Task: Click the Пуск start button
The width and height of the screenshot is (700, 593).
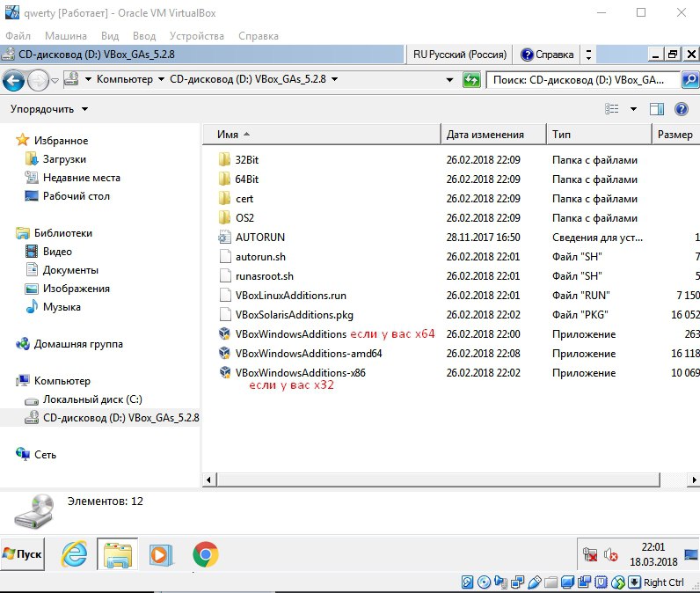Action: (22, 554)
